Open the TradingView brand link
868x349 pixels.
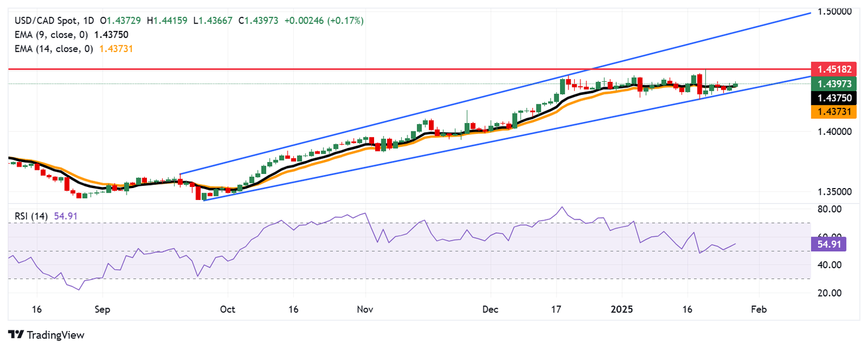pos(46,335)
